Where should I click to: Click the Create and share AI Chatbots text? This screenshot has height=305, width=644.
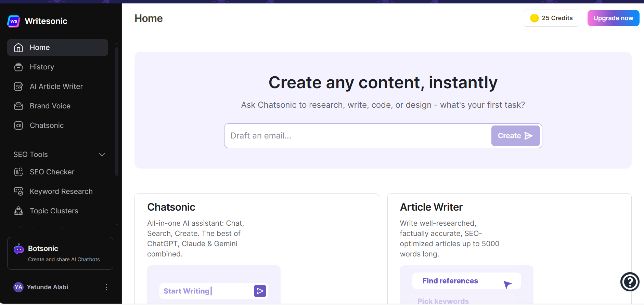[64, 260]
